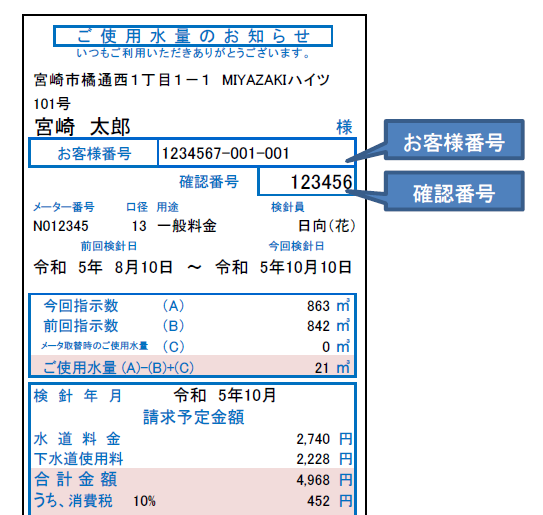Image resolution: width=543 pixels, height=515 pixels.
Task: Select confirmation number 123456 box
Action: click(x=306, y=181)
